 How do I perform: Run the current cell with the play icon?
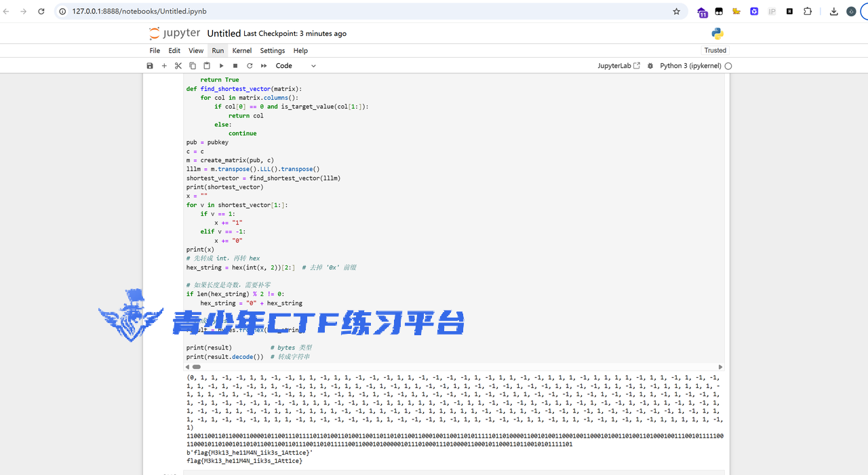point(221,66)
